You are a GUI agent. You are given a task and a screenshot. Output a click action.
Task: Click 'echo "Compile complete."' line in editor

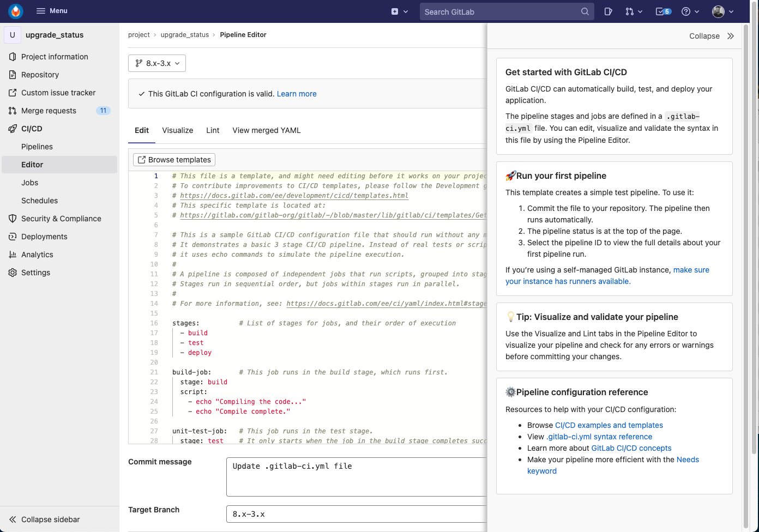coord(243,412)
